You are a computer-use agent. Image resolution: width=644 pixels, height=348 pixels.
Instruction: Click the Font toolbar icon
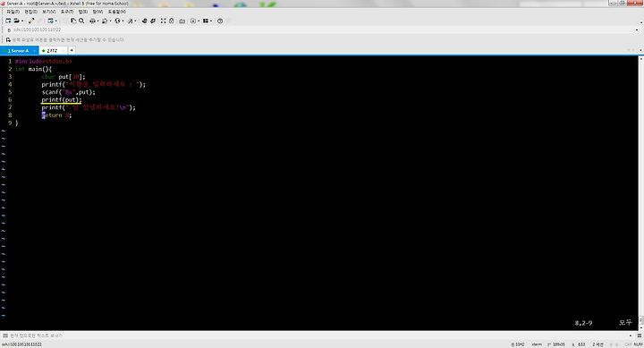[x=131, y=21]
